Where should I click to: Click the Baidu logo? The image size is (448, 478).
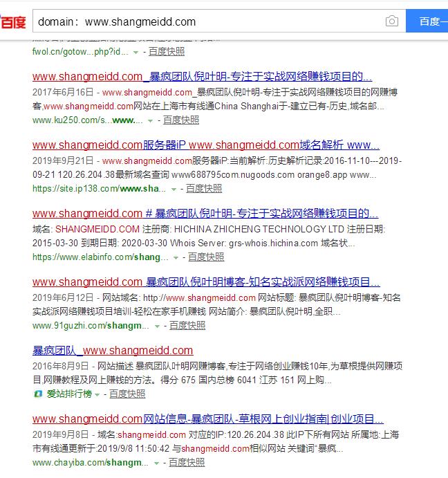click(x=13, y=21)
